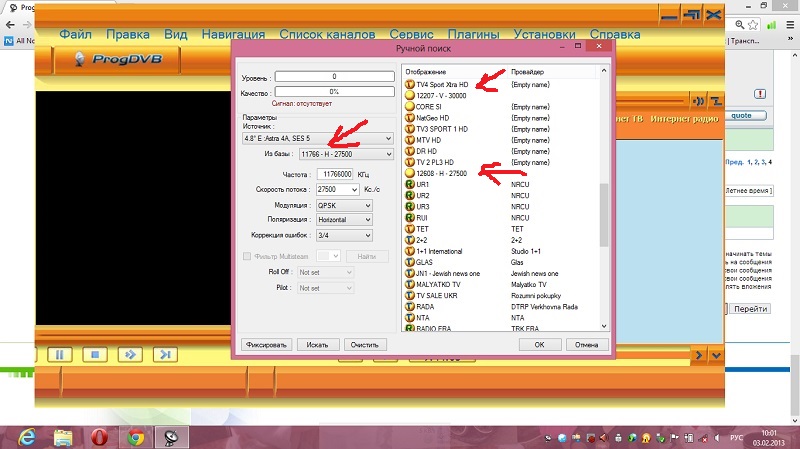
Task: Select the 12608 - H - 27500 transponder icon
Action: [409, 173]
